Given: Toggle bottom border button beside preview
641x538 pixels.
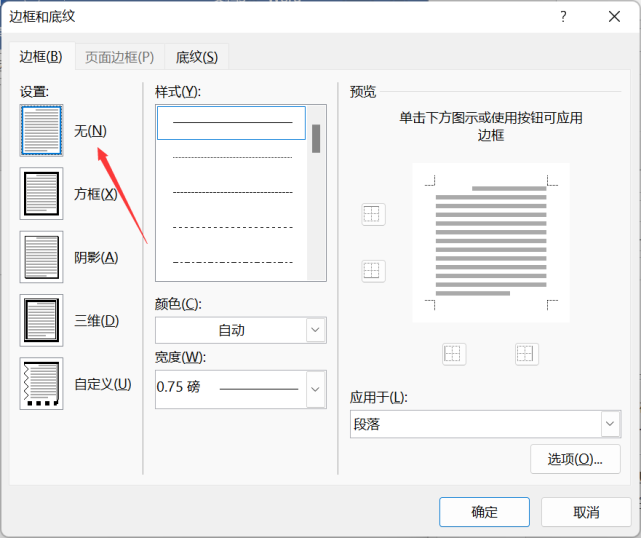Looking at the screenshot, I should (373, 271).
